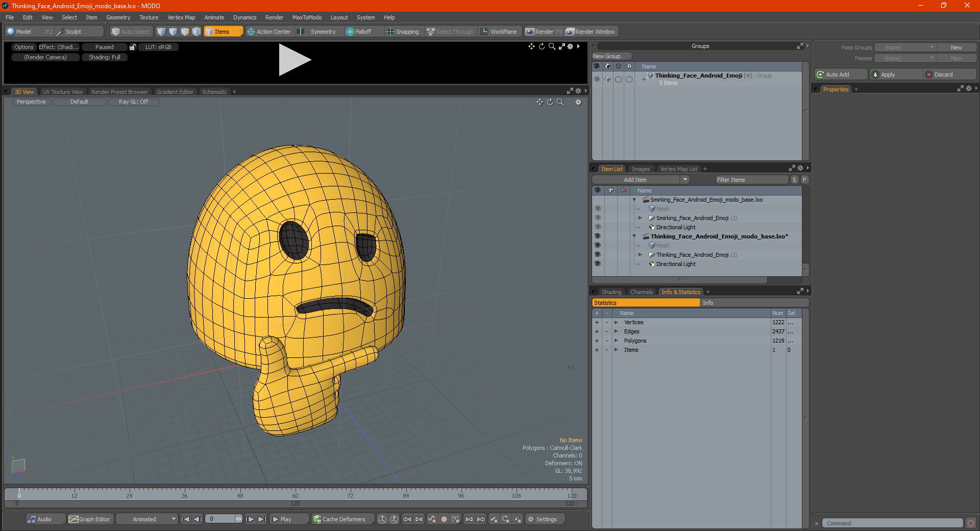Open Vertex Map List tab
Viewport: 980px width, 531px height.
click(678, 169)
